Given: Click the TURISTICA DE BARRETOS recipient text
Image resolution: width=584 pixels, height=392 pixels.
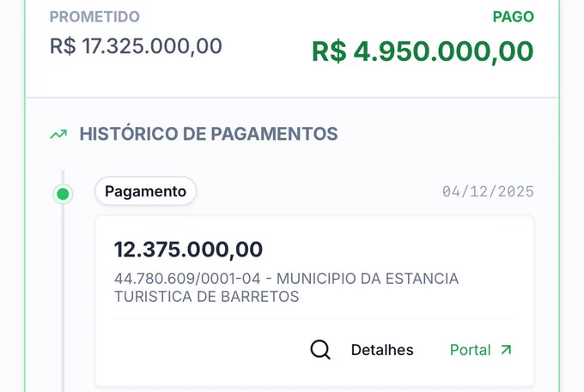Looking at the screenshot, I should (206, 297).
